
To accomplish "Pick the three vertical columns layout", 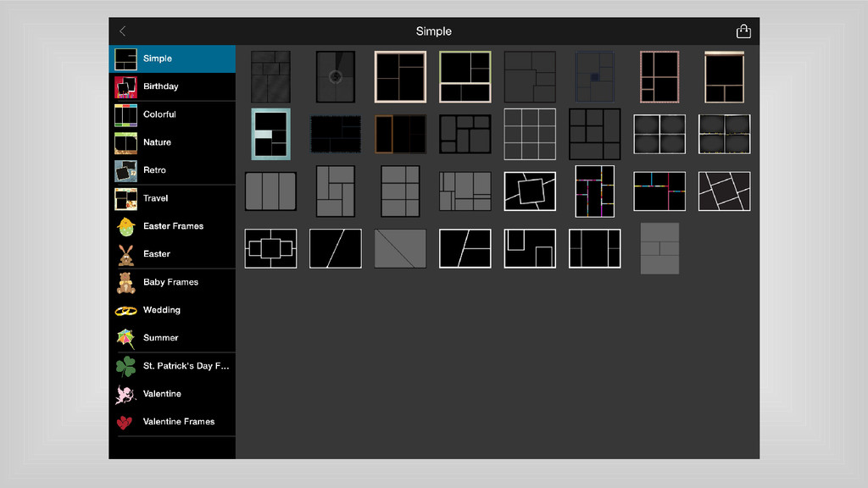I will tap(270, 191).
